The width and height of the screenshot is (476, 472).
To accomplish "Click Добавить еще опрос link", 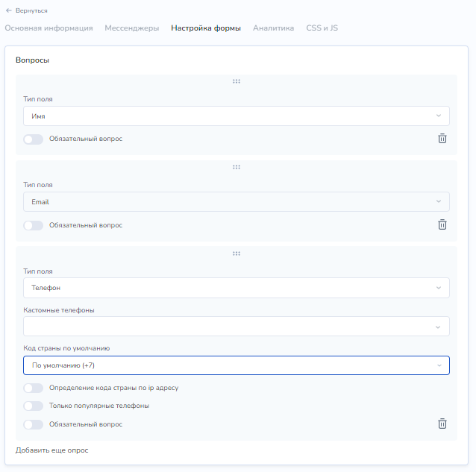I will click(52, 450).
